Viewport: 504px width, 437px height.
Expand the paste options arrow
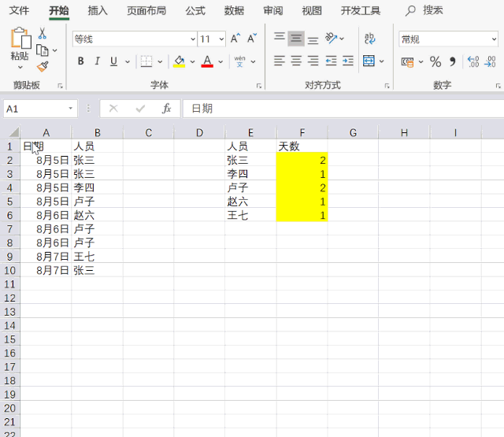(x=20, y=68)
